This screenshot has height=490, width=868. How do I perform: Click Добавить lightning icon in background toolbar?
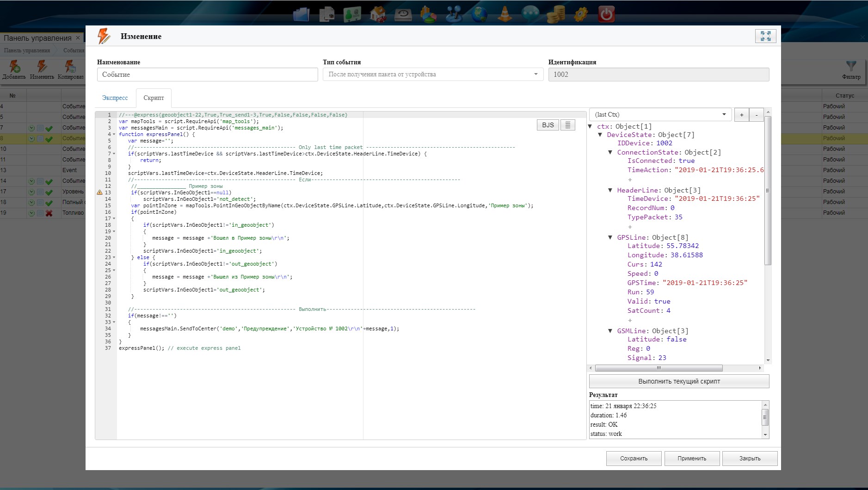(14, 66)
